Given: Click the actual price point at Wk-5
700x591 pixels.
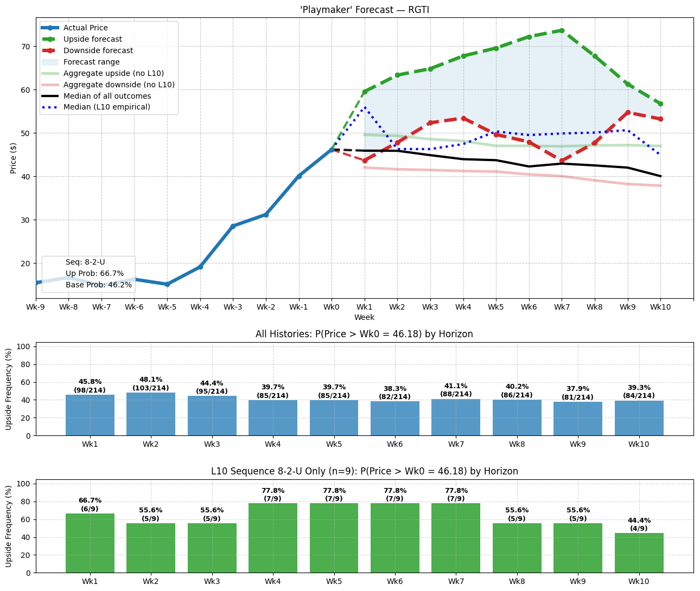Looking at the screenshot, I should [x=167, y=284].
